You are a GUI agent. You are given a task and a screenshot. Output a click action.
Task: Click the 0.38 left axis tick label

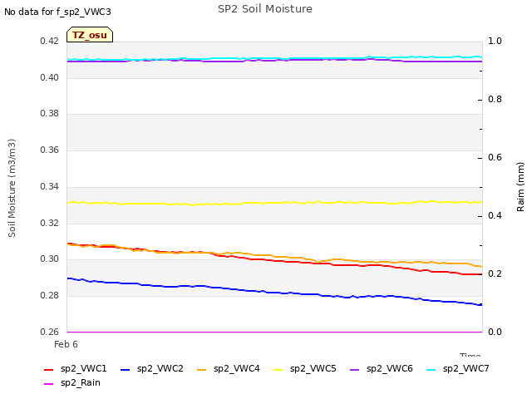(50, 113)
